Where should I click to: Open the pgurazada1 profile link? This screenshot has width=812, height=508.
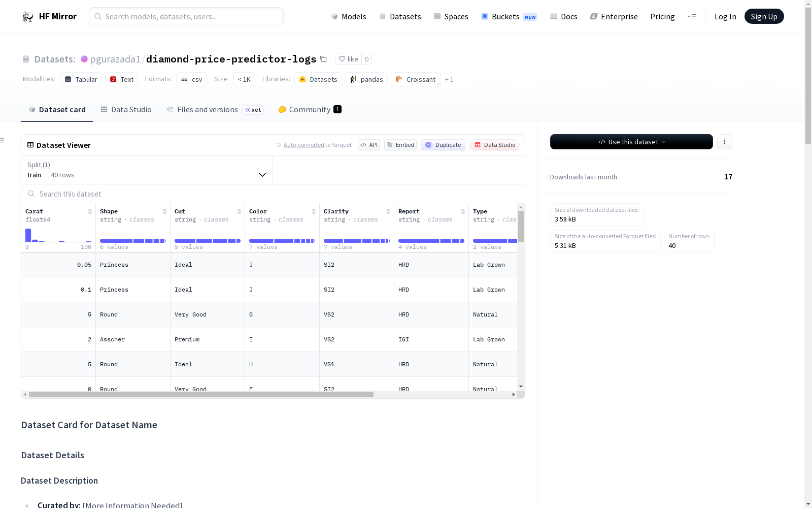(x=115, y=59)
